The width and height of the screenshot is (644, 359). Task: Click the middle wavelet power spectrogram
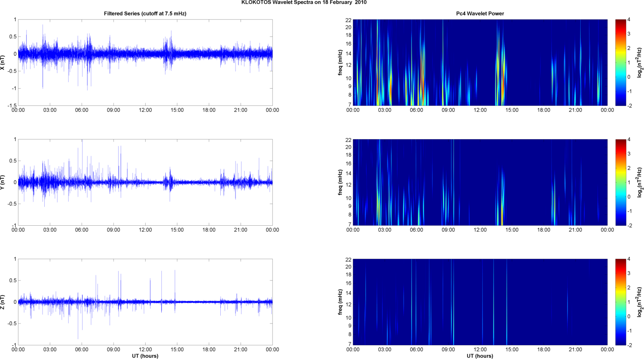[x=480, y=182]
